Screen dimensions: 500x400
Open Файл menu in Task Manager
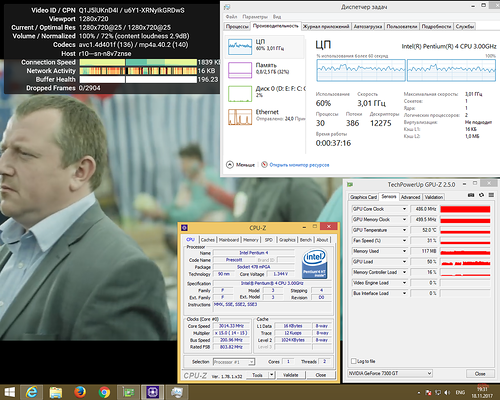231,17
